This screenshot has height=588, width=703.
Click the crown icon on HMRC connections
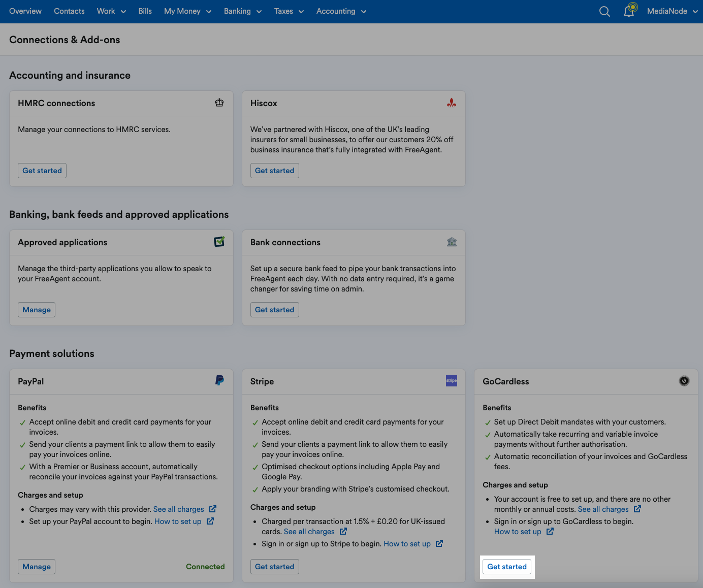click(219, 103)
